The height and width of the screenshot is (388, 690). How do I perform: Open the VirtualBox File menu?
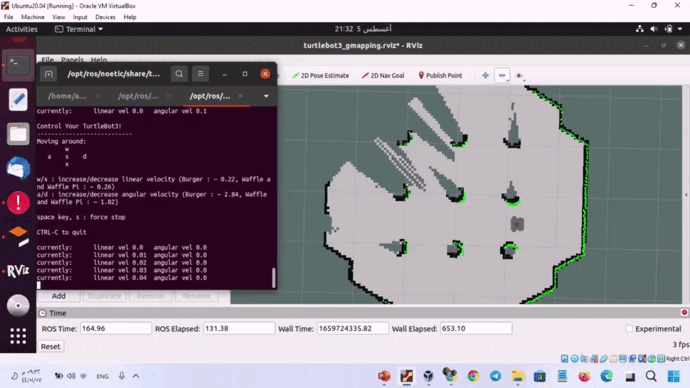[x=8, y=17]
